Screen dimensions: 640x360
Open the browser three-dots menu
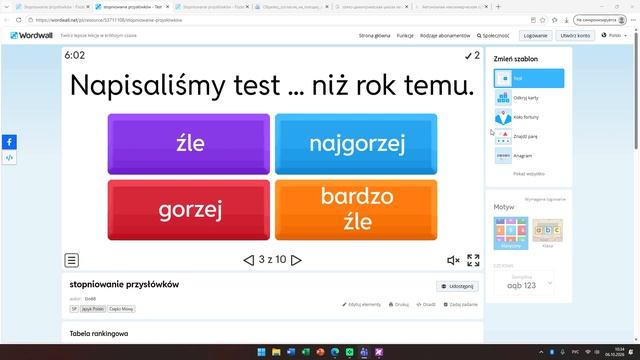633,20
